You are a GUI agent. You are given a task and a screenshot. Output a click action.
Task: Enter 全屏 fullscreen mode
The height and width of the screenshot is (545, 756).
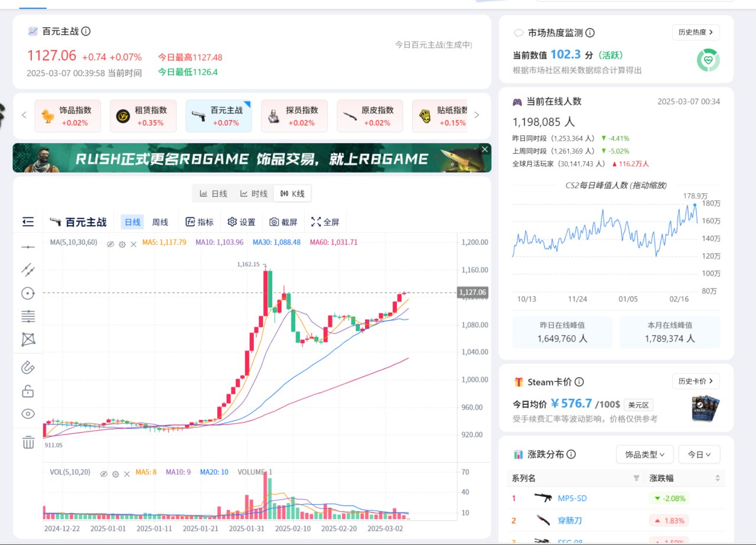click(325, 222)
